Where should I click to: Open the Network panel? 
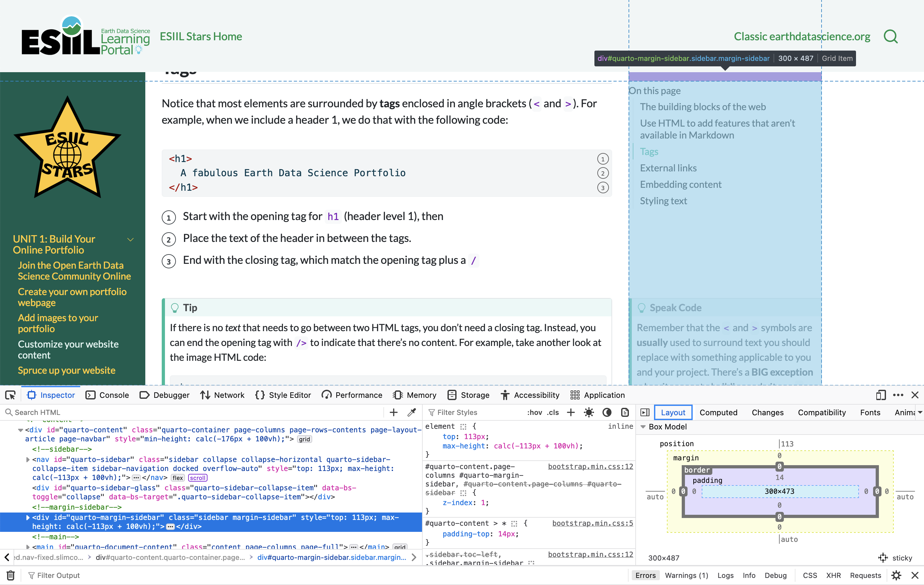222,395
